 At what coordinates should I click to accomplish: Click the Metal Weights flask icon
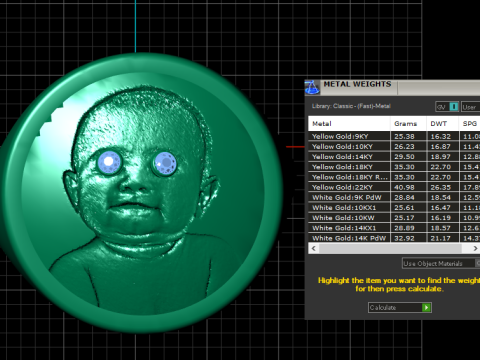coord(312,87)
